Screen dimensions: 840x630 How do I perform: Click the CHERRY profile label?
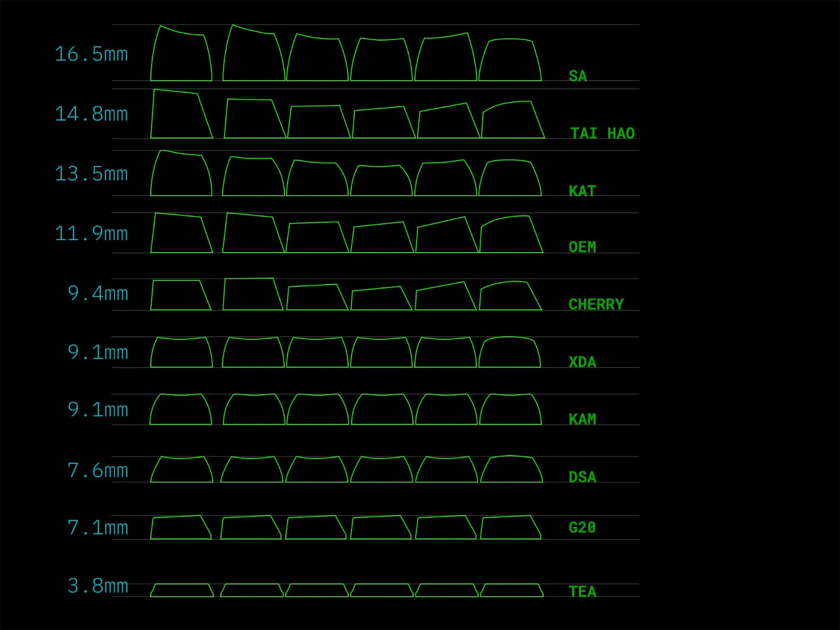[x=596, y=304]
